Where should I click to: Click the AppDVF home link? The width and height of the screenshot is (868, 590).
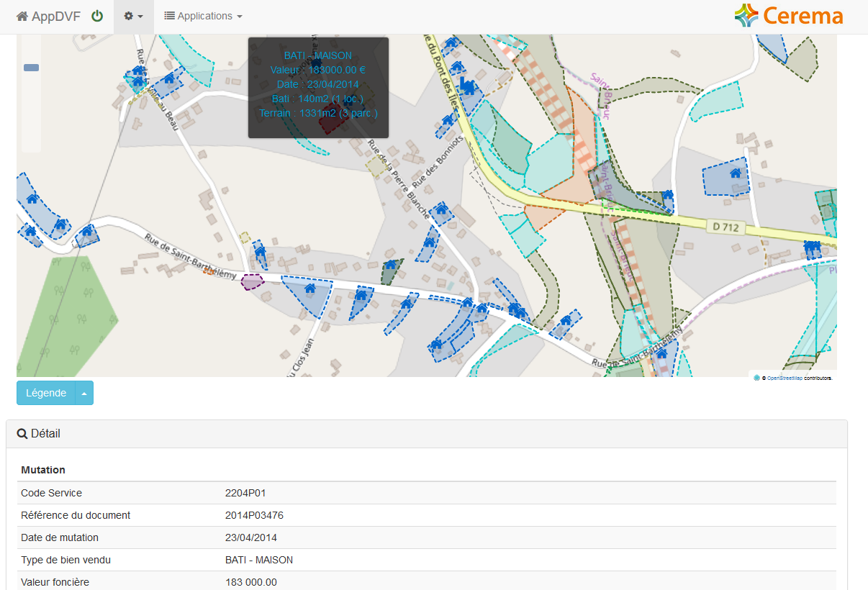tap(48, 16)
